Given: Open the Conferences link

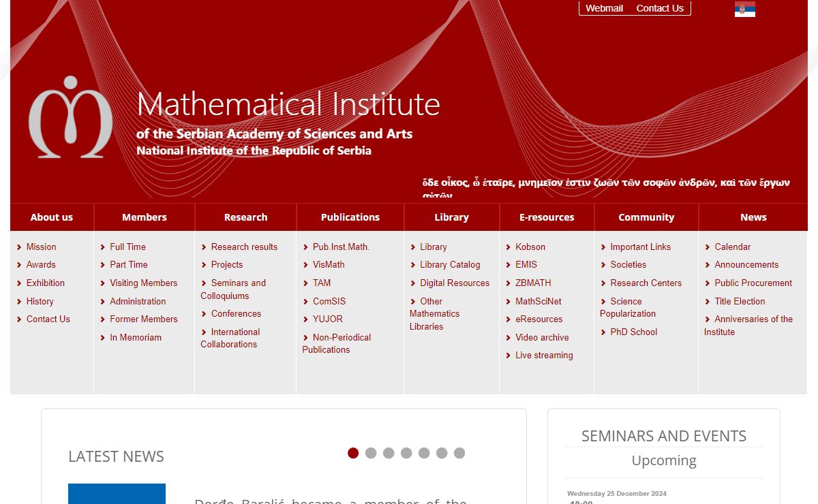Looking at the screenshot, I should (236, 313).
